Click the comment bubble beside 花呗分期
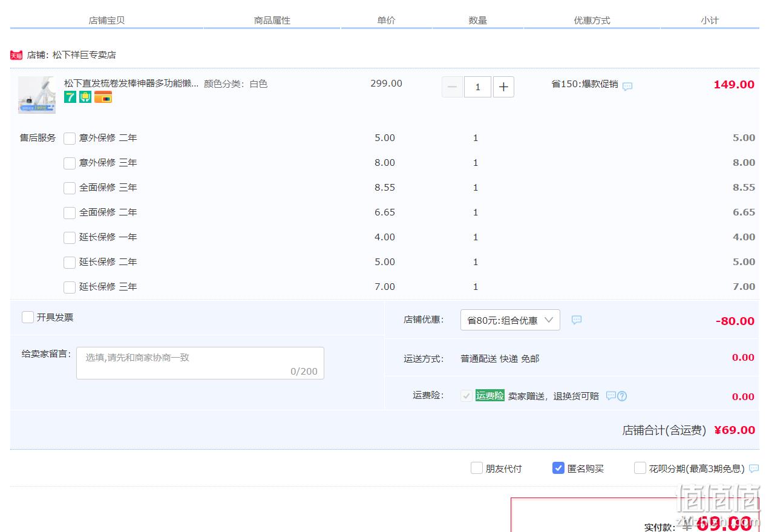This screenshot has height=532, width=766. tap(754, 468)
